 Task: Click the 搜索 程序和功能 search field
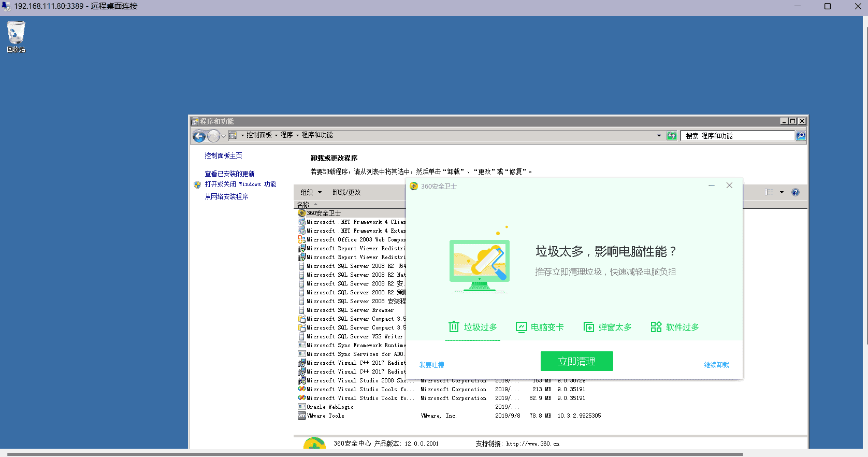click(x=738, y=136)
